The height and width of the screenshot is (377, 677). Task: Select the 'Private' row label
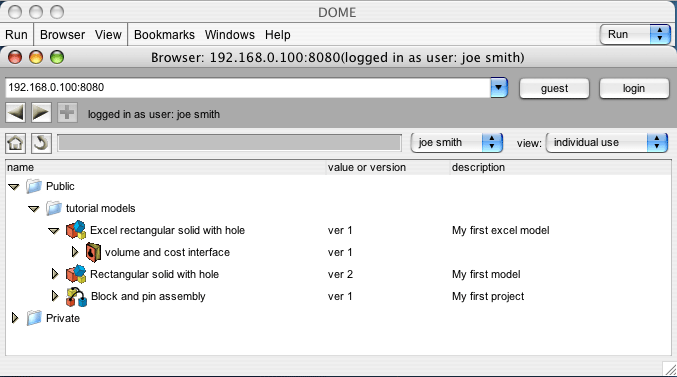point(63,318)
